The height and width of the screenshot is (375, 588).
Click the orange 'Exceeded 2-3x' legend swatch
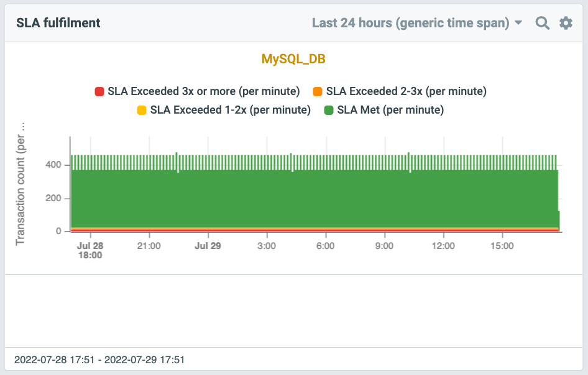pyautogui.click(x=318, y=92)
